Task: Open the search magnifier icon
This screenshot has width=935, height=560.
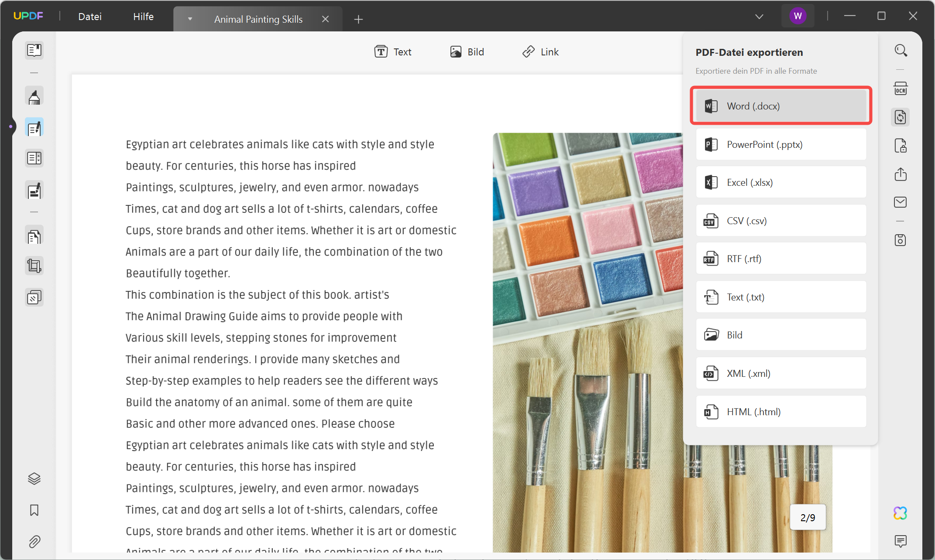Action: pyautogui.click(x=901, y=51)
